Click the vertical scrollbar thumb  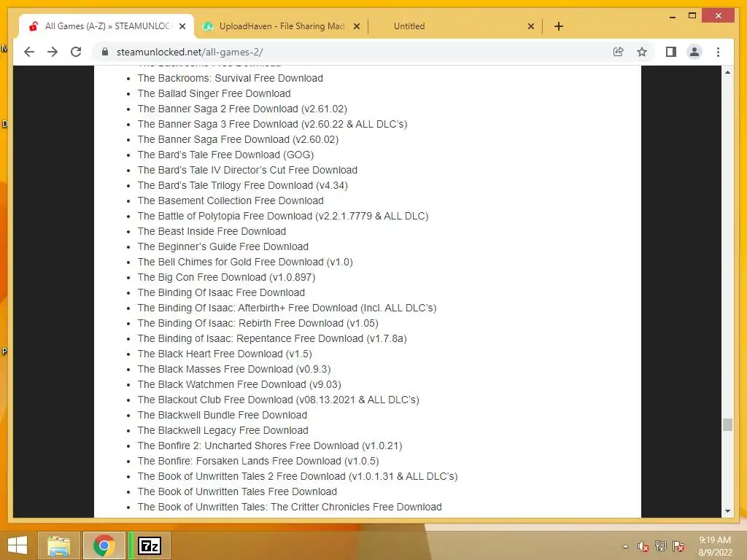point(727,424)
